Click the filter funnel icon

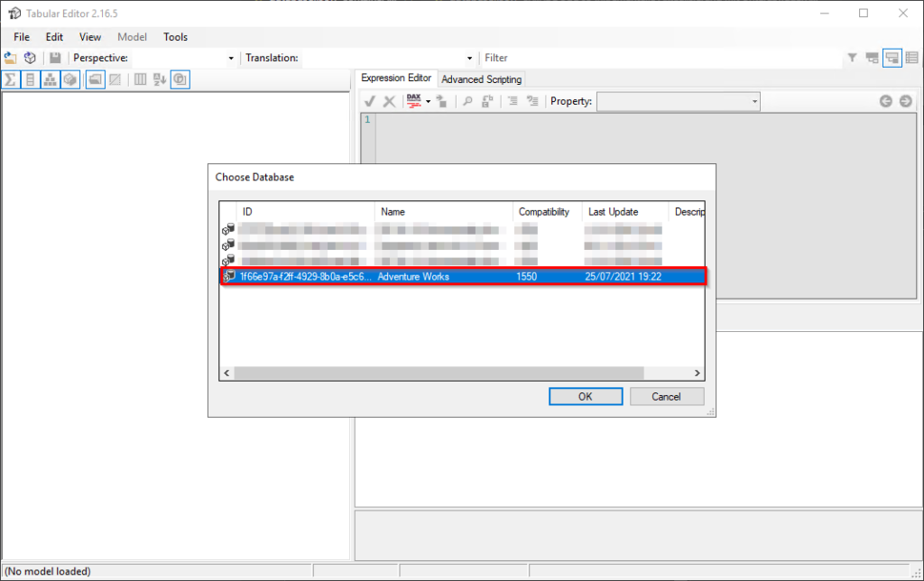(x=852, y=58)
